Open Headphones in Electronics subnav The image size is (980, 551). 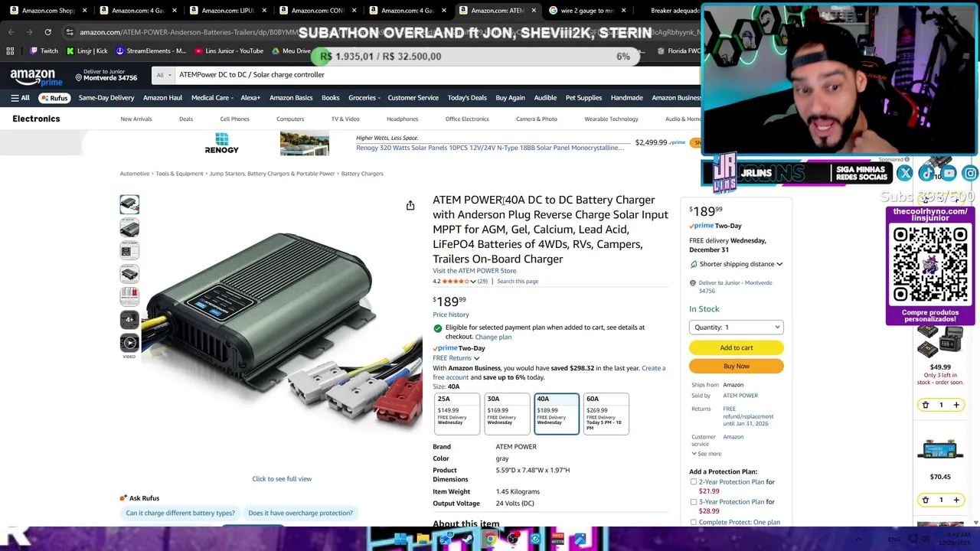pyautogui.click(x=402, y=119)
